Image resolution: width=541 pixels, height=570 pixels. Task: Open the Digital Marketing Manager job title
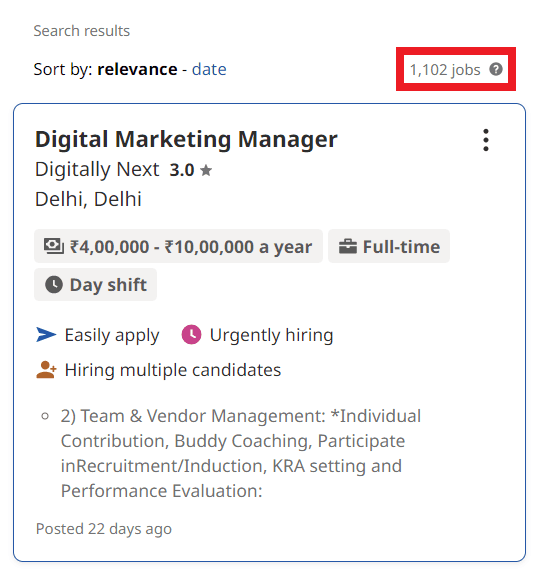[186, 139]
